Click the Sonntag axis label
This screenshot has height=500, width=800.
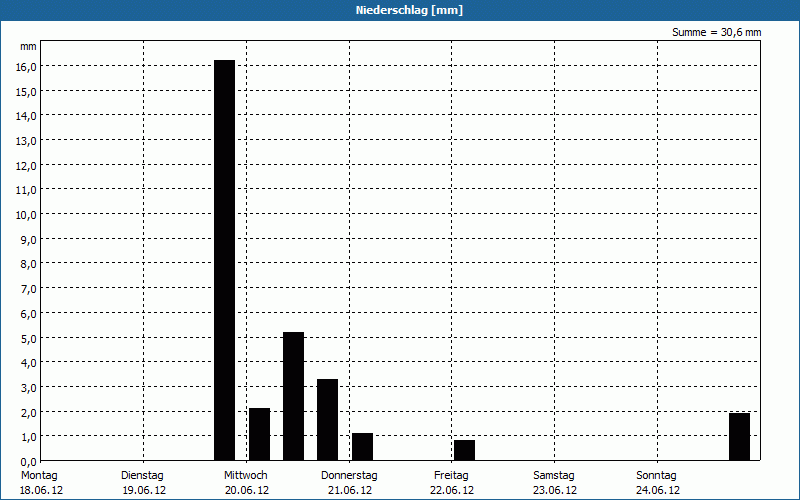pos(656,476)
